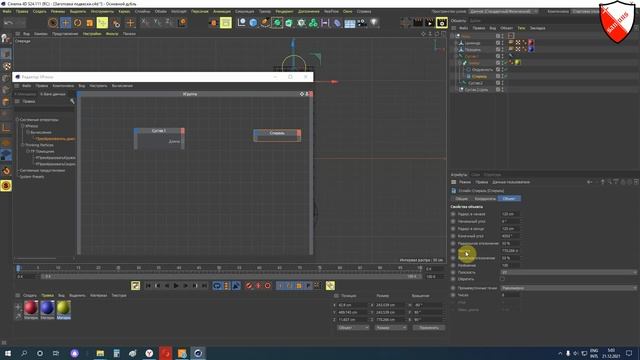Click the XPresso tag on the top object
Screen dimensions: 640x360
point(511,36)
